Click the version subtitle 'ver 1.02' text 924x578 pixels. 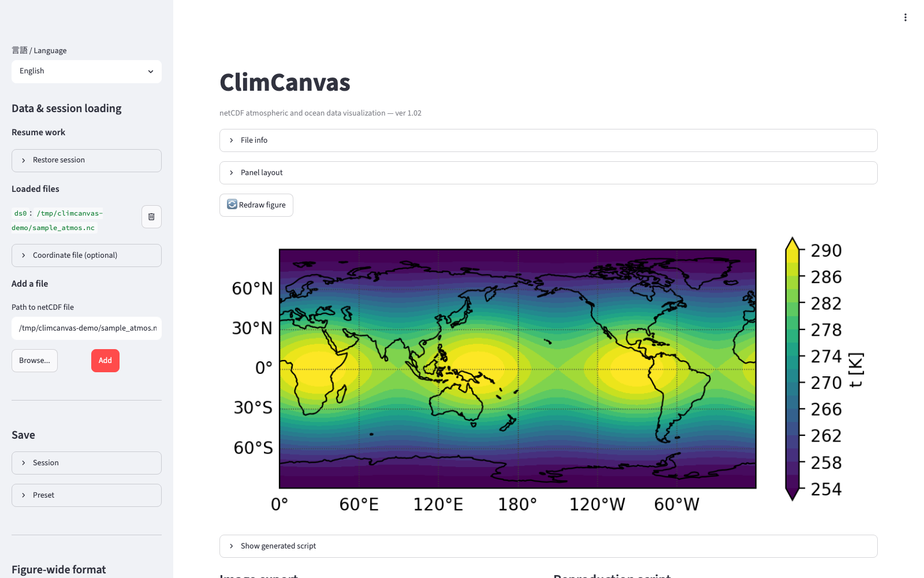[x=408, y=113]
